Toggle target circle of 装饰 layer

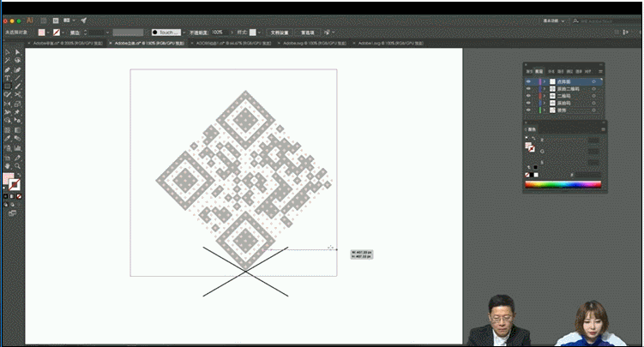tap(594, 110)
